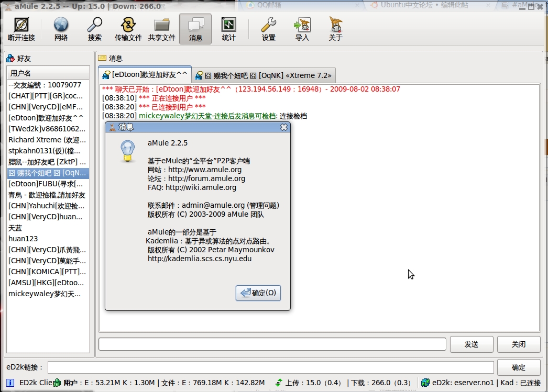Select friend [AMSU][HKG][eDtoo...
Screen dimensions: 548x392
click(x=48, y=283)
